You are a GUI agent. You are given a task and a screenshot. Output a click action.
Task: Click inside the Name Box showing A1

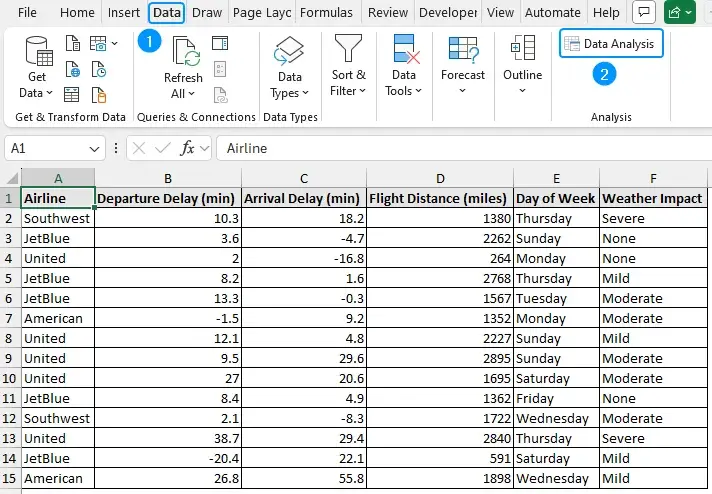click(45, 148)
